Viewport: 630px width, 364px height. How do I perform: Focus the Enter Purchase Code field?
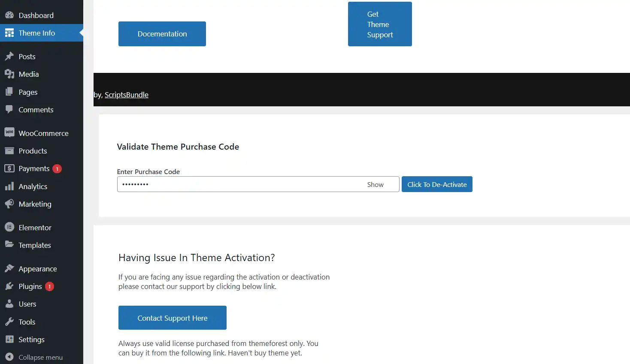258,184
